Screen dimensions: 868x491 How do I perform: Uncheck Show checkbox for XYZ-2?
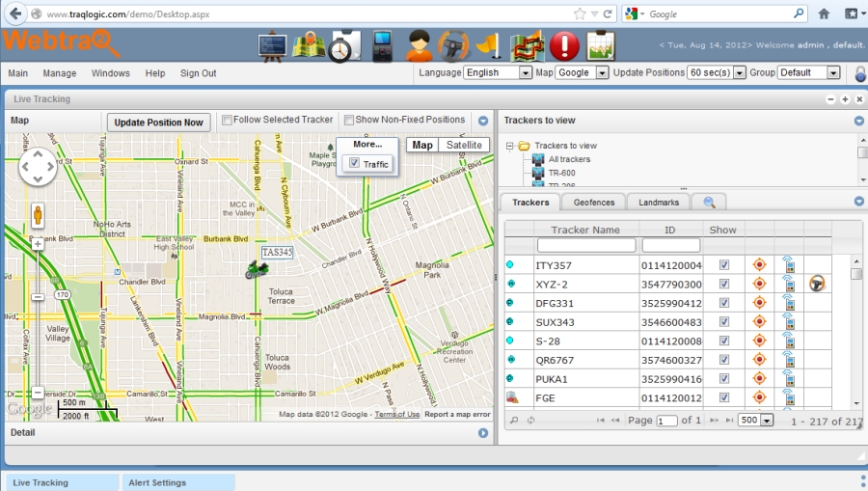point(724,284)
